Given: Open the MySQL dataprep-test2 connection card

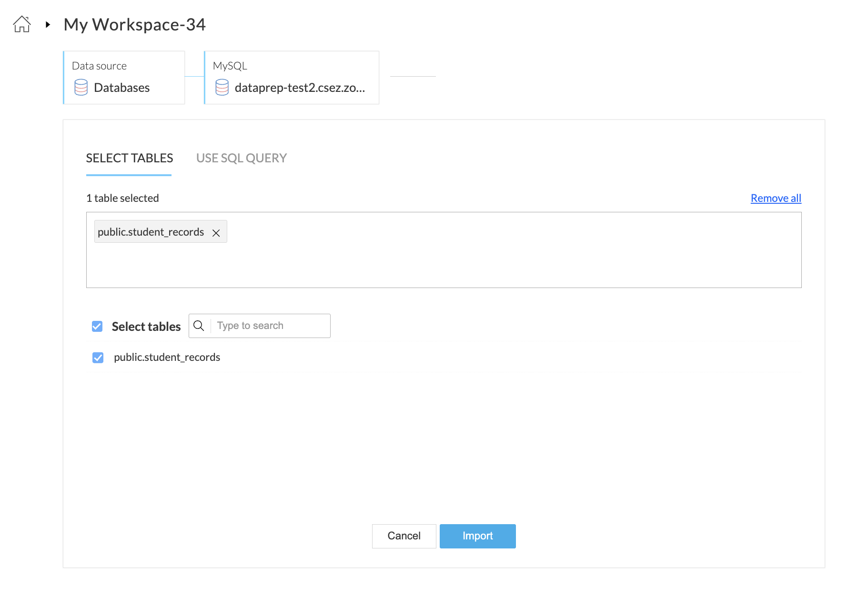Looking at the screenshot, I should tap(292, 78).
